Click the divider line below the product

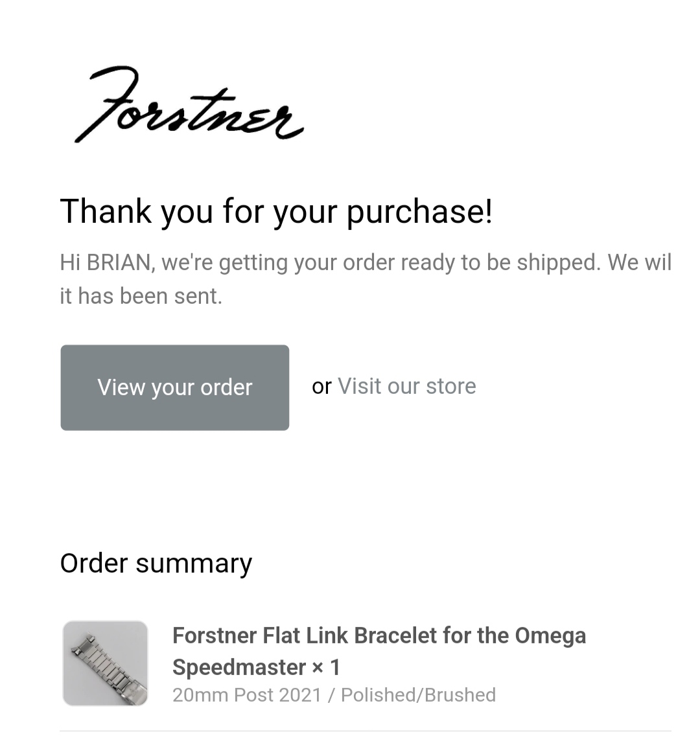365,731
